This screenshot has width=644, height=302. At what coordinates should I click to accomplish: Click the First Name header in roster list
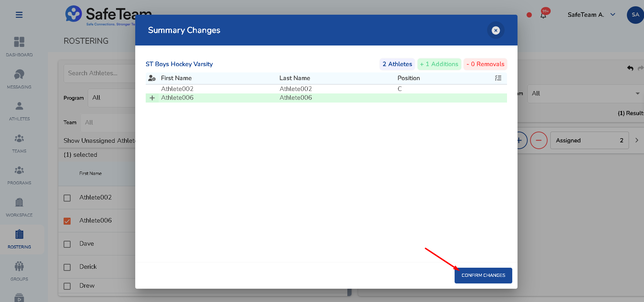[91, 173]
